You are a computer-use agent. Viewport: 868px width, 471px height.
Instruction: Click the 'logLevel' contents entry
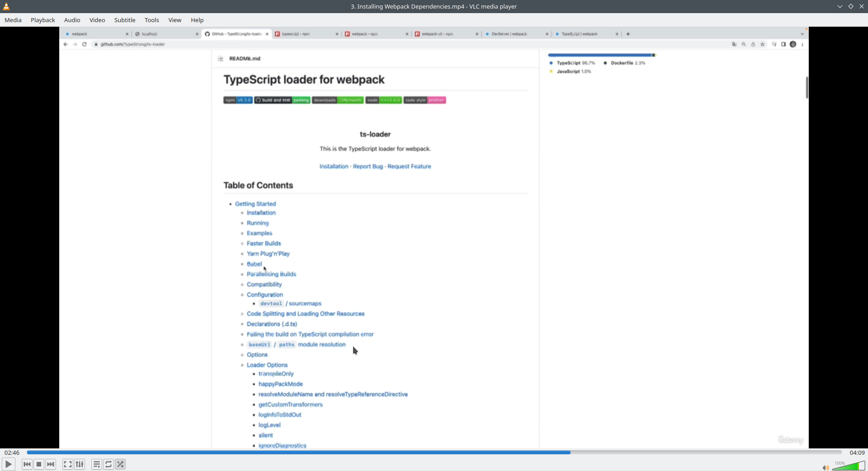tap(269, 425)
